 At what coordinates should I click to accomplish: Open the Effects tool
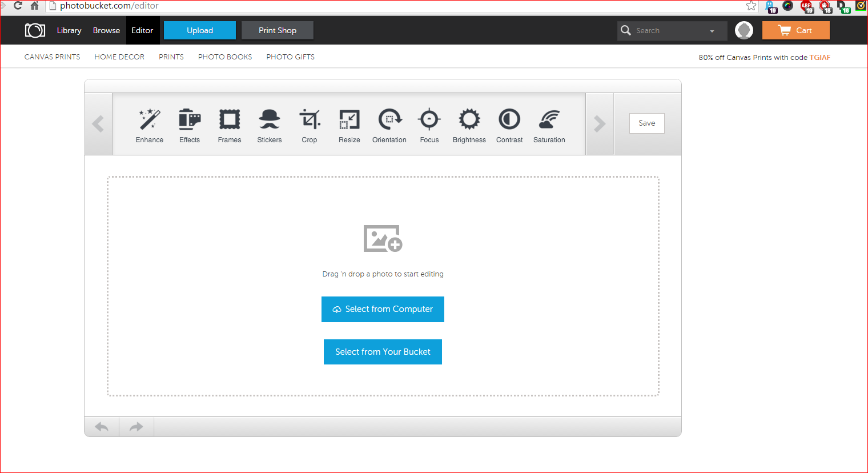point(190,126)
